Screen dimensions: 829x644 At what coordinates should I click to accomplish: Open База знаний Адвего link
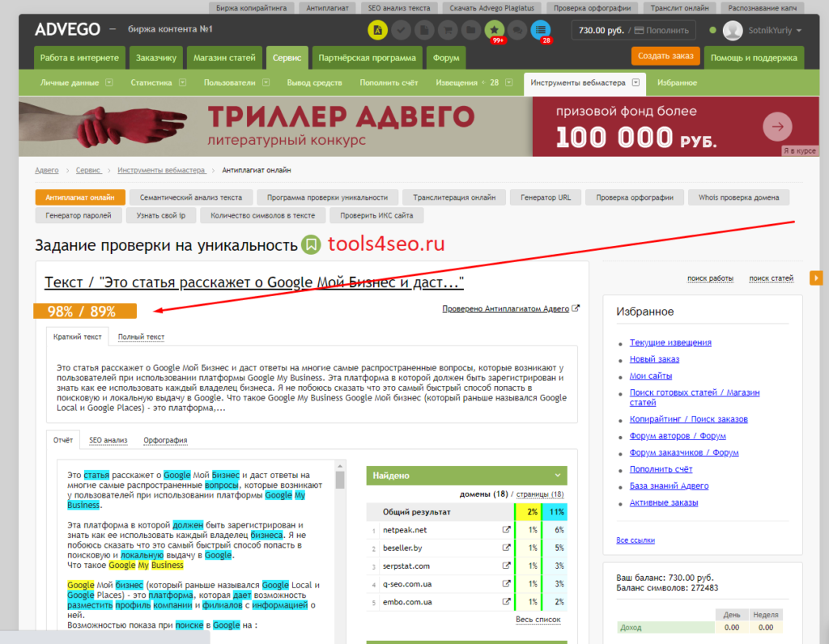(x=669, y=486)
